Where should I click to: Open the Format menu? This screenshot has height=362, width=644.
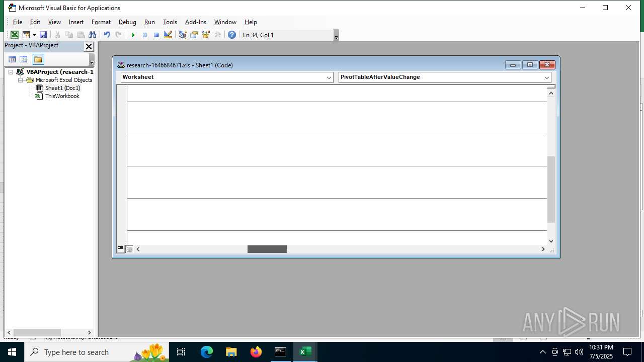101,22
